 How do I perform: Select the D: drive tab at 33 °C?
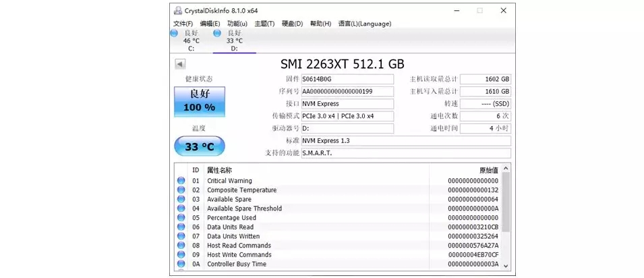[x=235, y=40]
